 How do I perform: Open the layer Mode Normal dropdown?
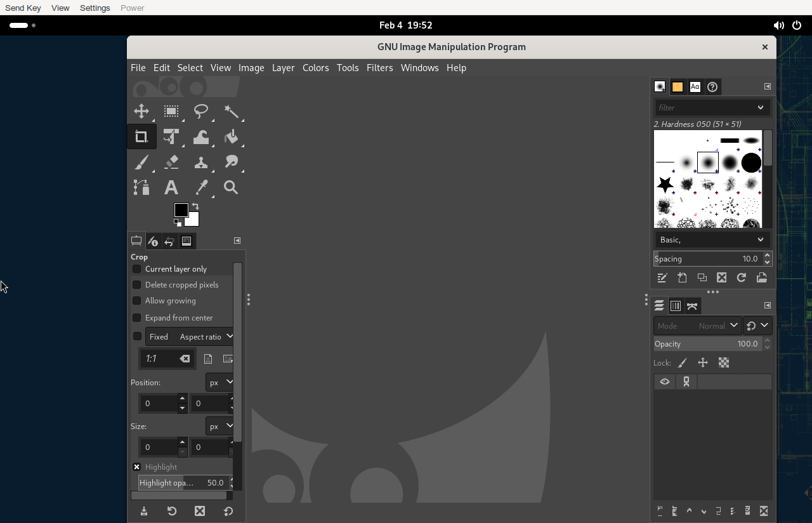point(697,326)
